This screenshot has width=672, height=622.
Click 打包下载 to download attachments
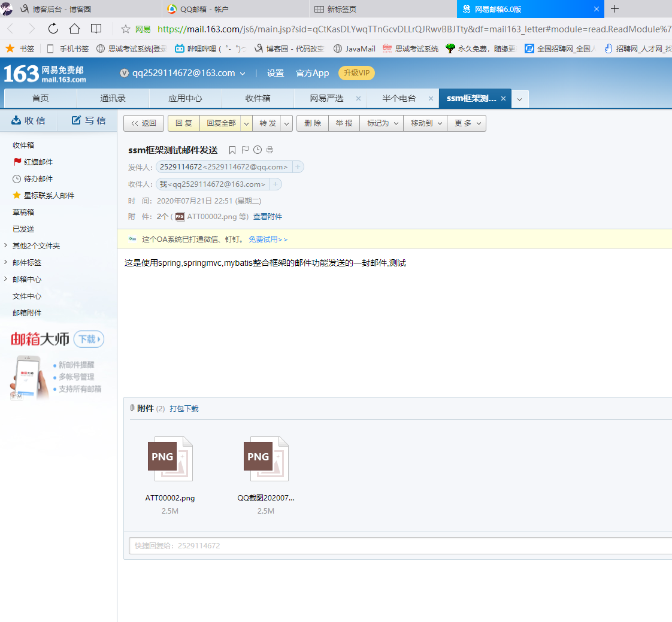(x=184, y=409)
